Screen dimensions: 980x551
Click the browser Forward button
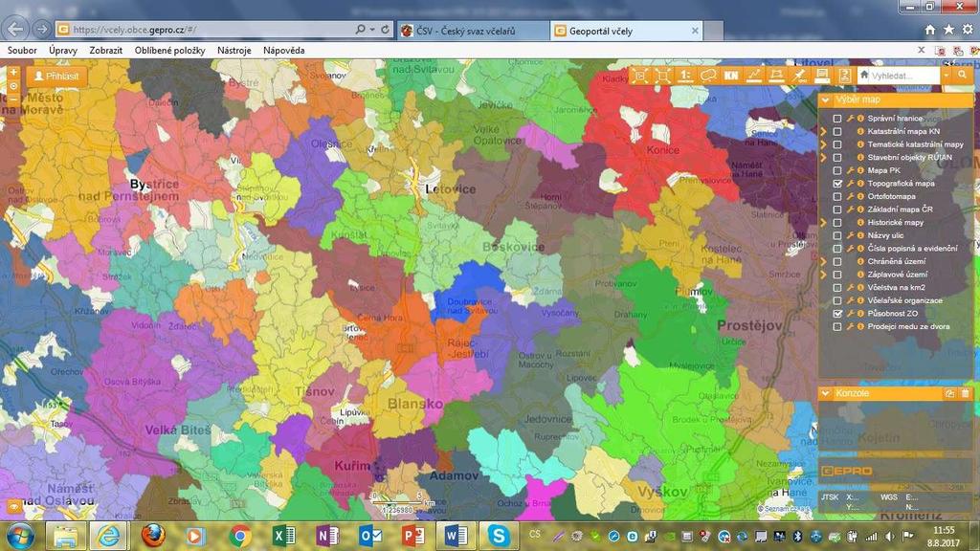point(42,29)
